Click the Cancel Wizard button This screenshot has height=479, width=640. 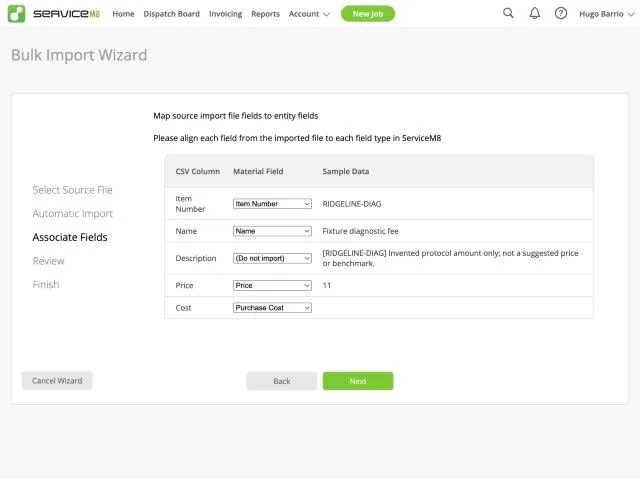pyautogui.click(x=57, y=380)
